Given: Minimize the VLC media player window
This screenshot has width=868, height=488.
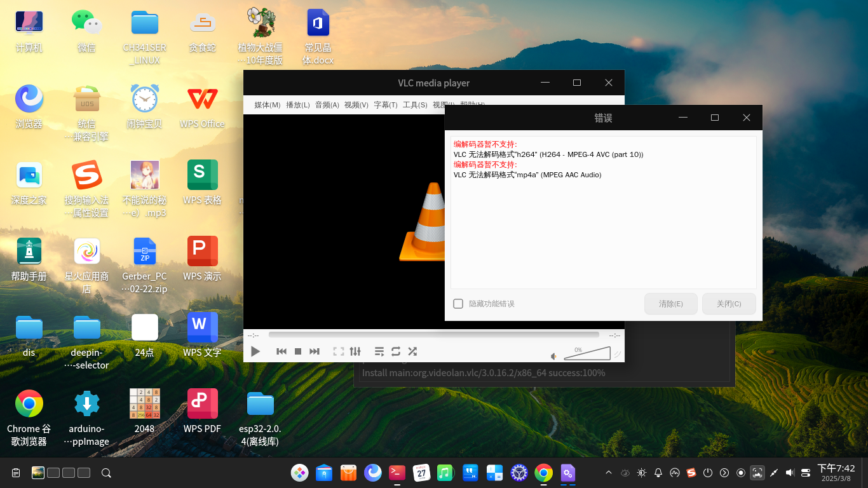Looking at the screenshot, I should click(x=545, y=83).
